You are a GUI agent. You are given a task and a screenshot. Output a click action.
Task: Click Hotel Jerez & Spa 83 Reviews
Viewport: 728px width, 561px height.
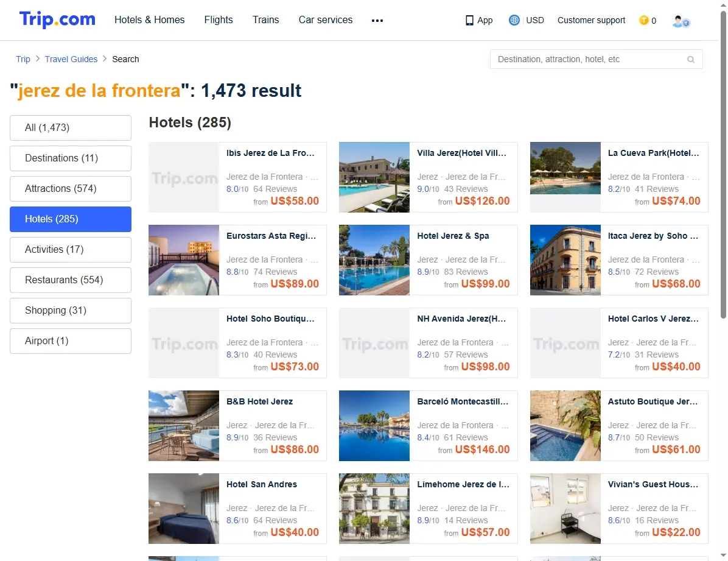[466, 272]
